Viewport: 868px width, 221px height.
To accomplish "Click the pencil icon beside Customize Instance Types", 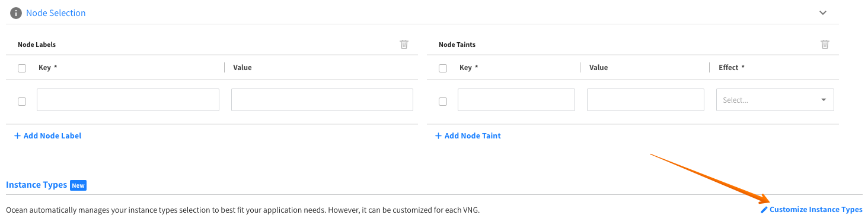I will (x=764, y=210).
